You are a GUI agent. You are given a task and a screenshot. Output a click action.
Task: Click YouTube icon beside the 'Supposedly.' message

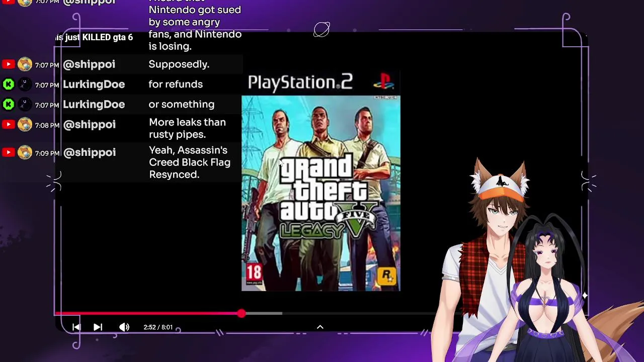[x=8, y=64]
